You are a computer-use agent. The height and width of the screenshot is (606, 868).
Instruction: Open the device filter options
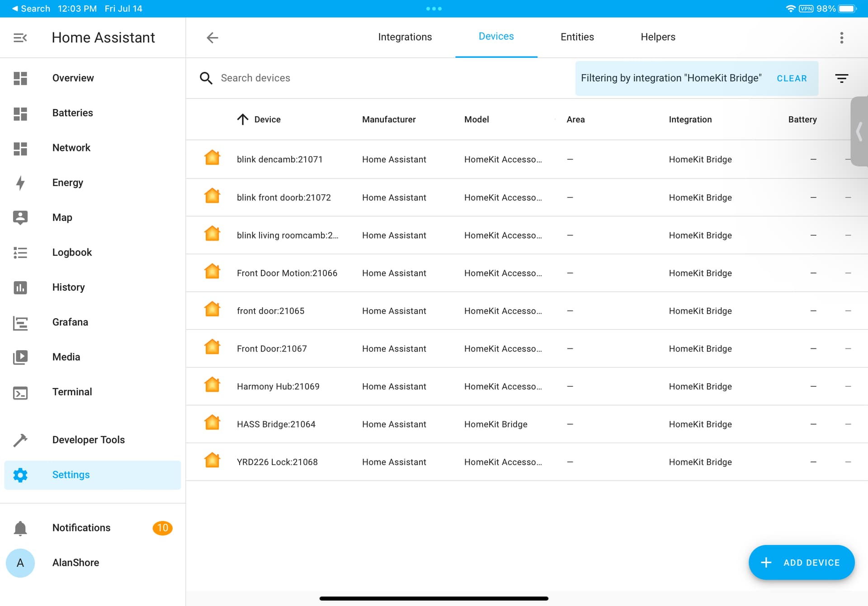841,78
